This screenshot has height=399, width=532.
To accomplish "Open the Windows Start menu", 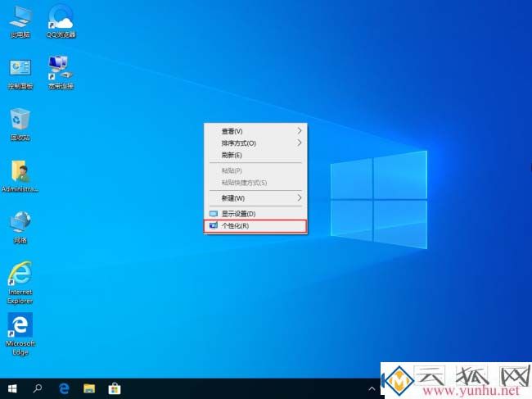I will tap(12, 388).
